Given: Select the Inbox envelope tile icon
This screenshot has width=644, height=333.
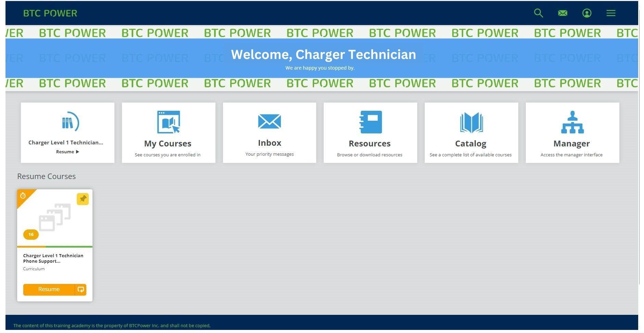Looking at the screenshot, I should click(270, 121).
